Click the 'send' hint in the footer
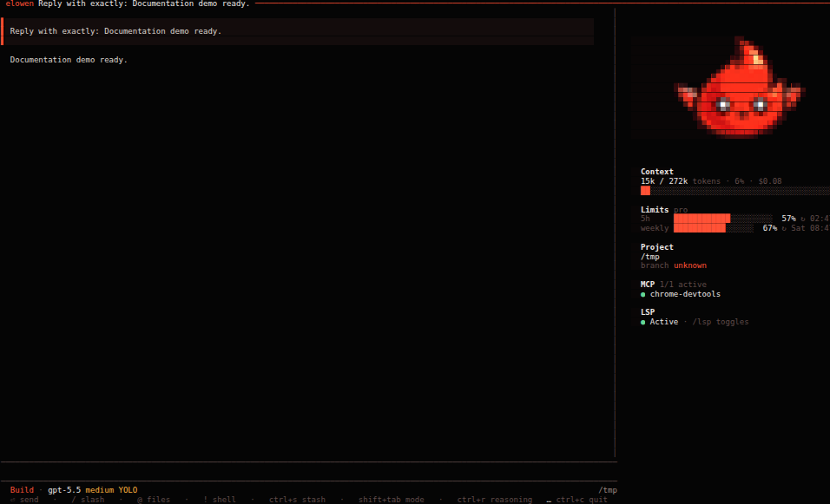This screenshot has width=830, height=504. [30, 500]
